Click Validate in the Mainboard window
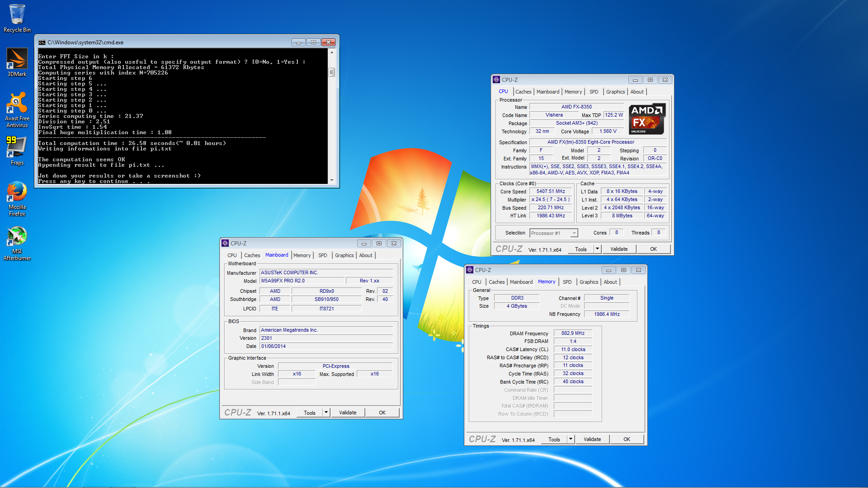This screenshot has width=868, height=488. coord(348,413)
